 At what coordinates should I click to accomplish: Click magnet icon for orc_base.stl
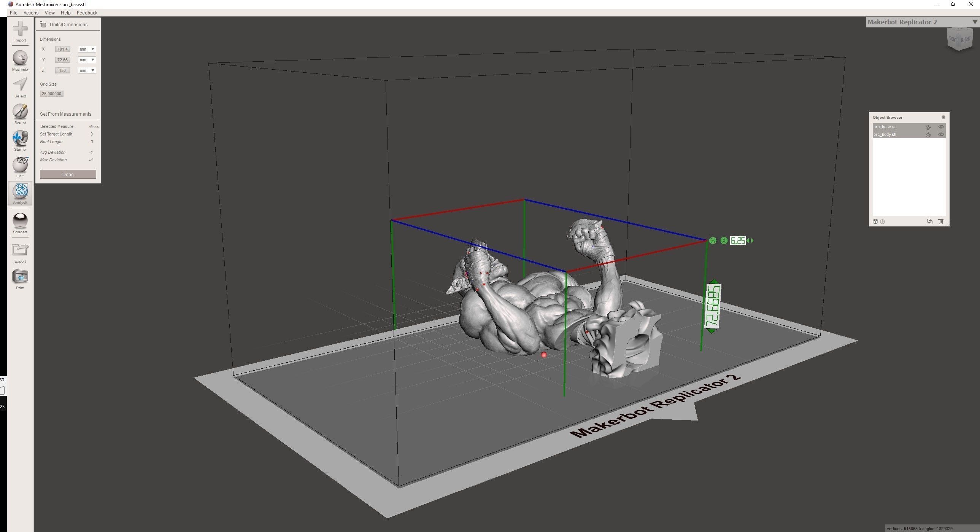coord(928,127)
